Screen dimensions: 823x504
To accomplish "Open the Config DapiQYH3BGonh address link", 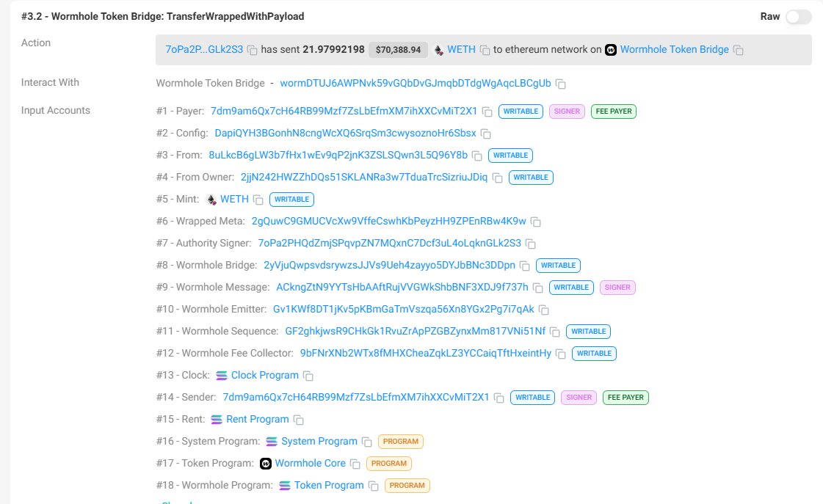I will point(345,133).
